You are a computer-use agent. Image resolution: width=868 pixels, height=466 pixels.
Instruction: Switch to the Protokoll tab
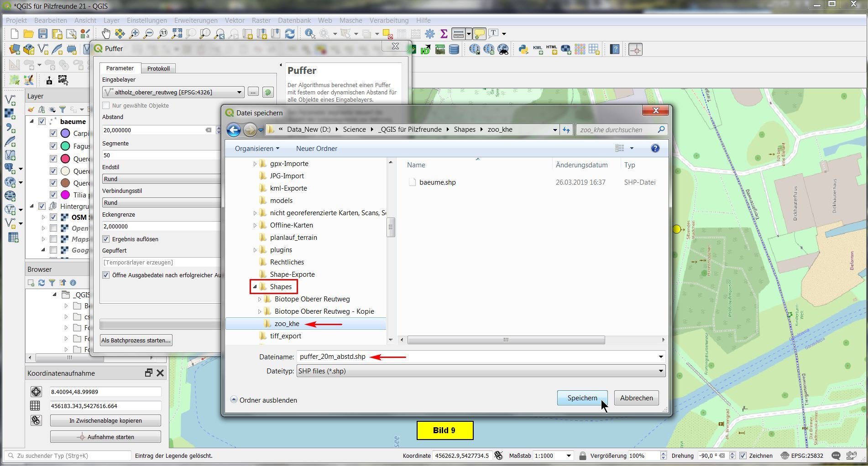click(x=158, y=68)
